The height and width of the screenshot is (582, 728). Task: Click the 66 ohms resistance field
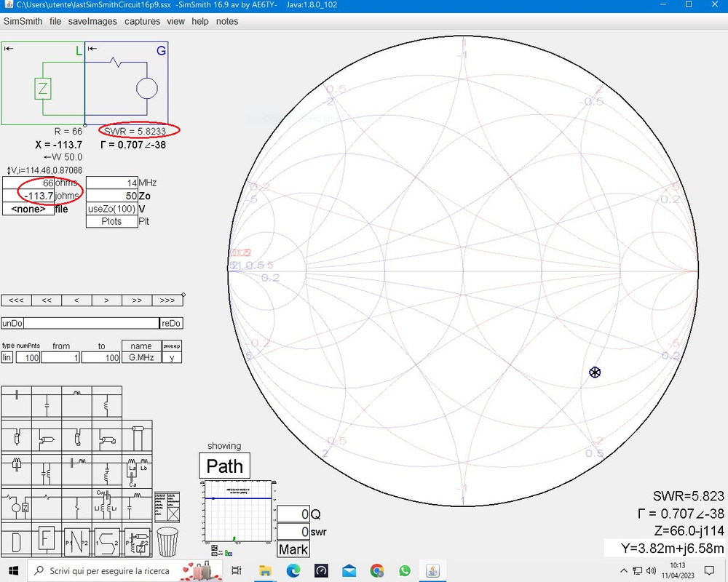pos(28,183)
